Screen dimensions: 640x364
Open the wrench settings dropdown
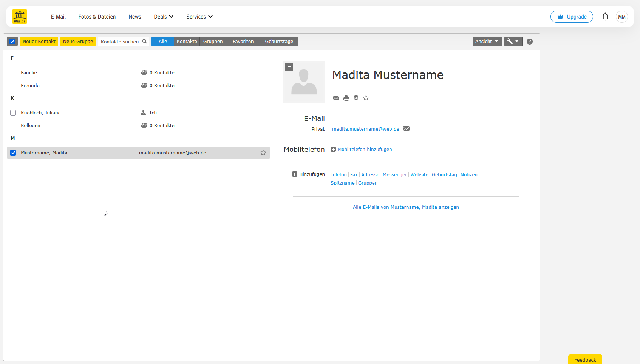(x=513, y=42)
